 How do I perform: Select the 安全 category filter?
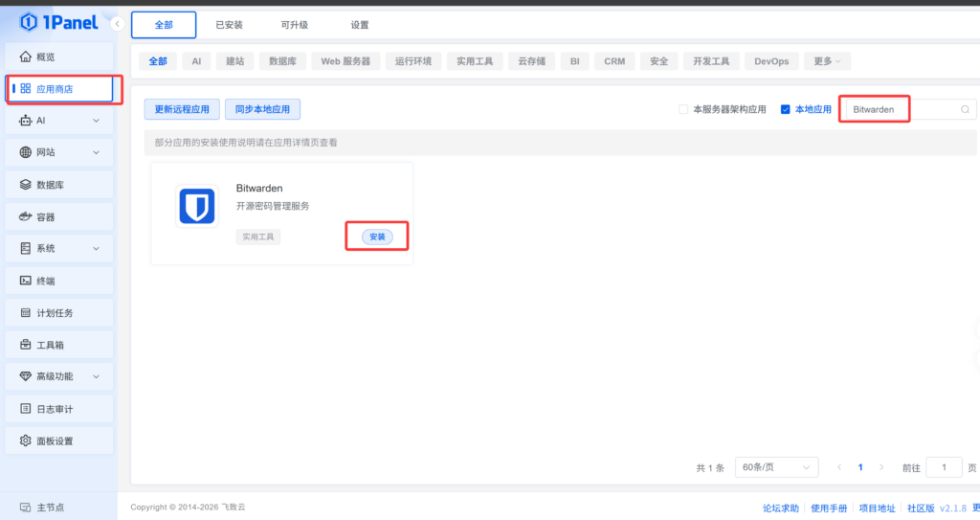(658, 61)
